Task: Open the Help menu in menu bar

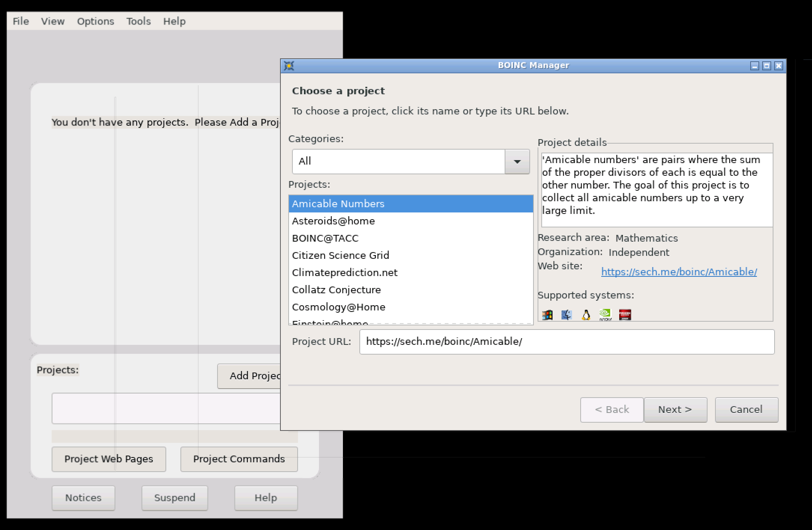Action: point(174,21)
